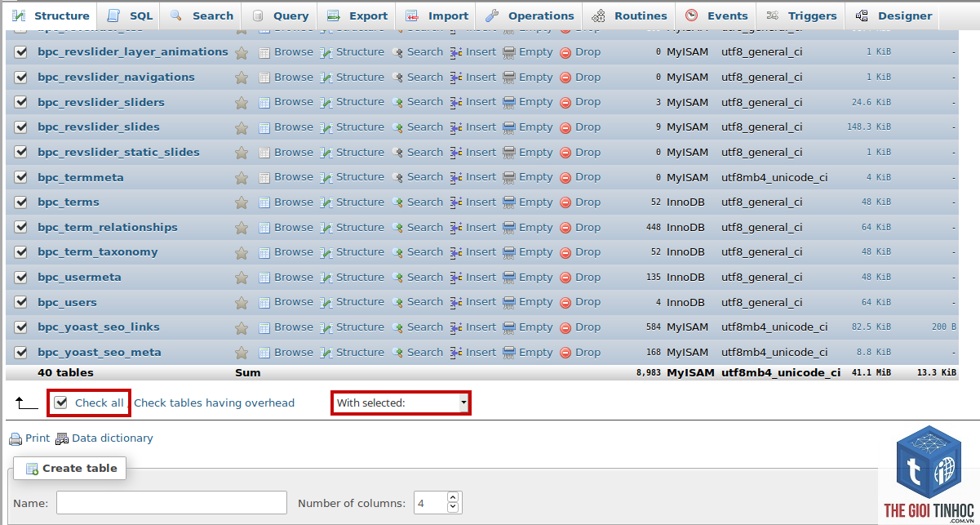The height and width of the screenshot is (525, 980).
Task: Click the Print printer icon
Action: [x=16, y=439]
